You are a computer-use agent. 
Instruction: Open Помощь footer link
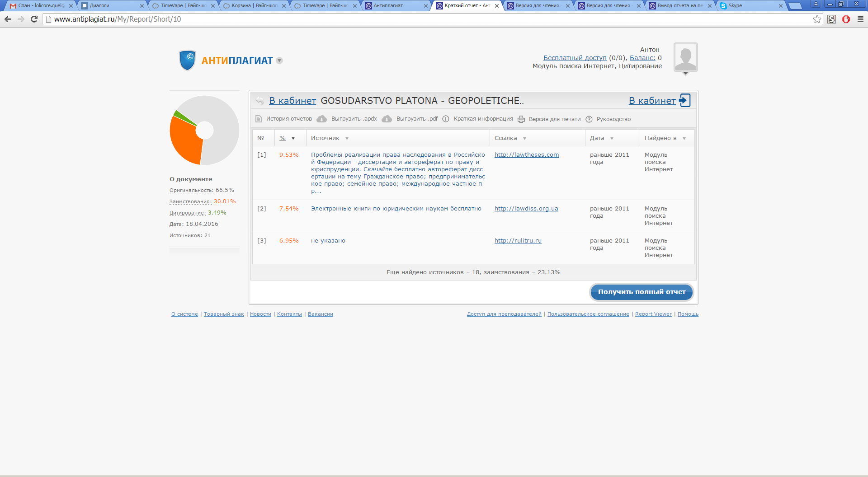point(688,314)
